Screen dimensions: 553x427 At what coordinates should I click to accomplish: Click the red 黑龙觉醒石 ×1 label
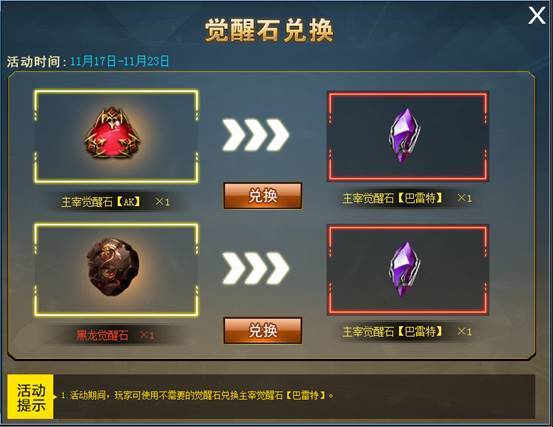coord(115,335)
